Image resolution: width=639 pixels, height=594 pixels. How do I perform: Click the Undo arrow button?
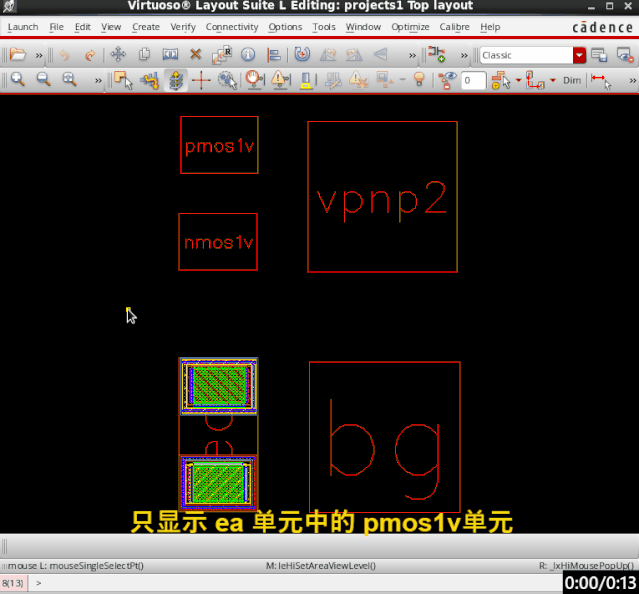pos(65,55)
